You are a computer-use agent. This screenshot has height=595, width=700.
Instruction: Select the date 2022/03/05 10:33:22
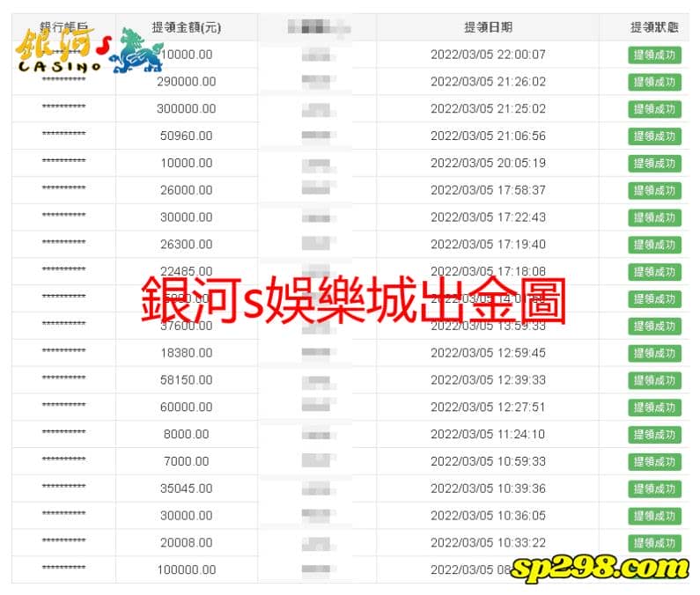488,543
